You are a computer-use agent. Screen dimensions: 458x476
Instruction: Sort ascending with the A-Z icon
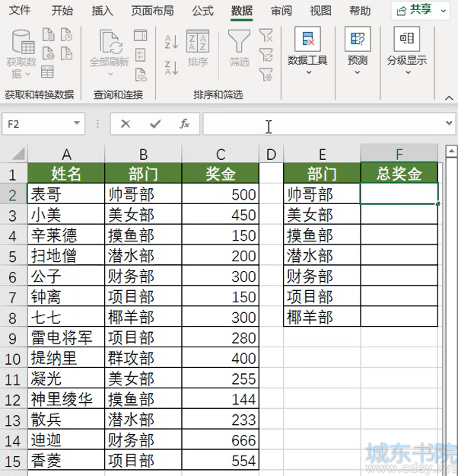tap(171, 42)
